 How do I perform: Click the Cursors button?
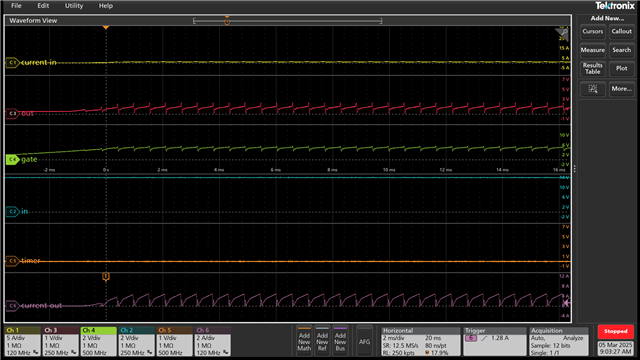tap(593, 31)
